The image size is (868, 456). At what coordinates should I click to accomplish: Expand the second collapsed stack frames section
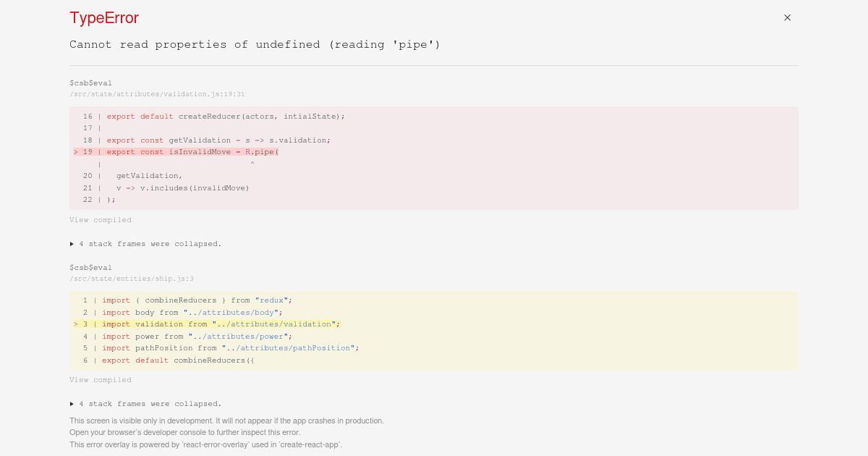pyautogui.click(x=145, y=403)
